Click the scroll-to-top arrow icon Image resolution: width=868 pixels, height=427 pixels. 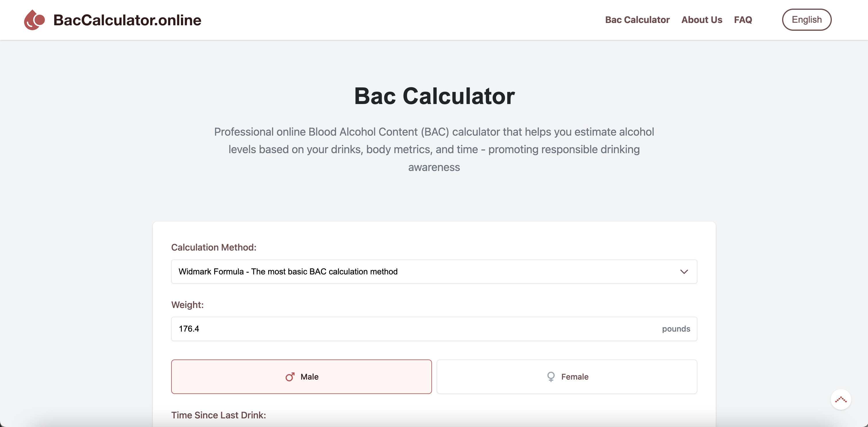[841, 399]
